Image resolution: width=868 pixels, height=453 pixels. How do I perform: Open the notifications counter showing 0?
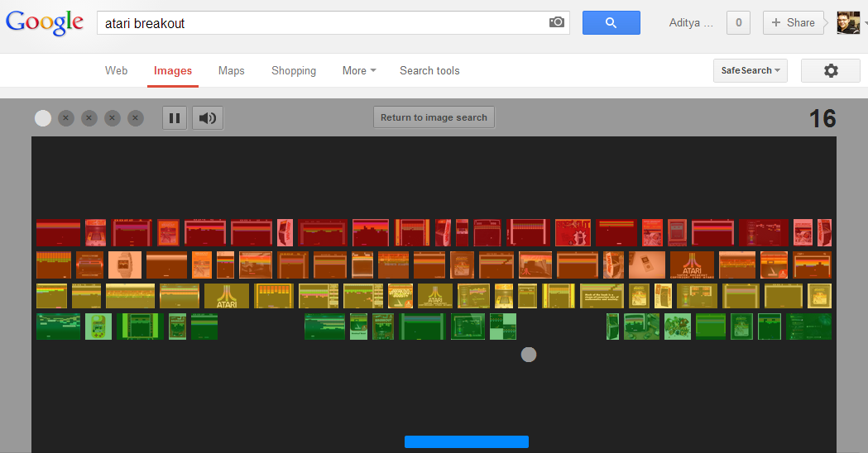(x=738, y=22)
